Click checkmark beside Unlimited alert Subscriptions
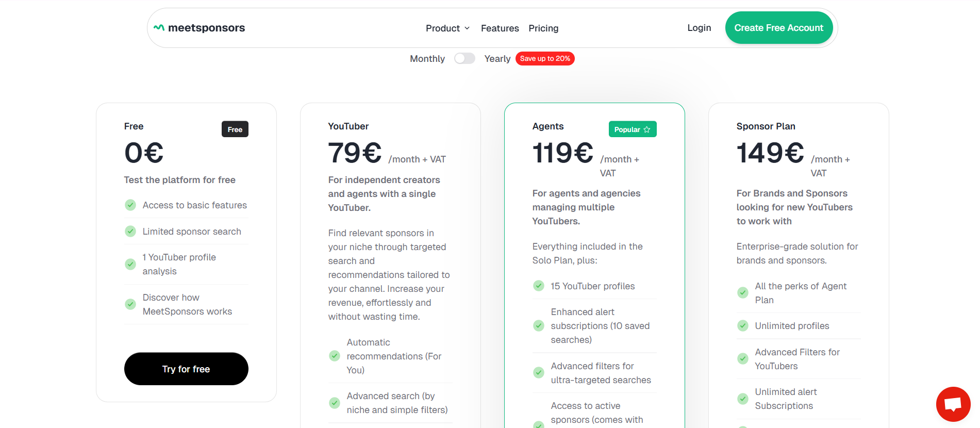This screenshot has height=428, width=980. click(x=743, y=399)
